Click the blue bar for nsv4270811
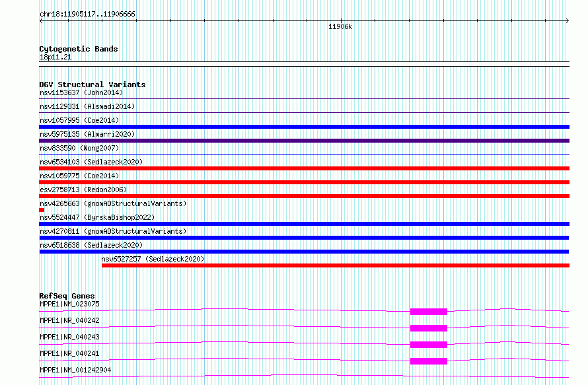Image resolution: width=588 pixels, height=385 pixels. 304,238
